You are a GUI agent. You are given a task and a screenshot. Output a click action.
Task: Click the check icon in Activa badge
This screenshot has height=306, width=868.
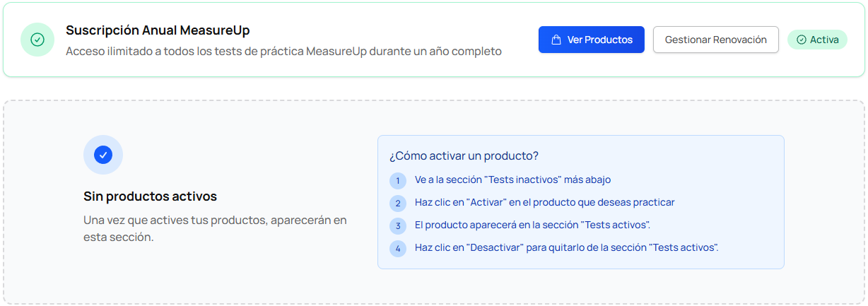tap(801, 40)
